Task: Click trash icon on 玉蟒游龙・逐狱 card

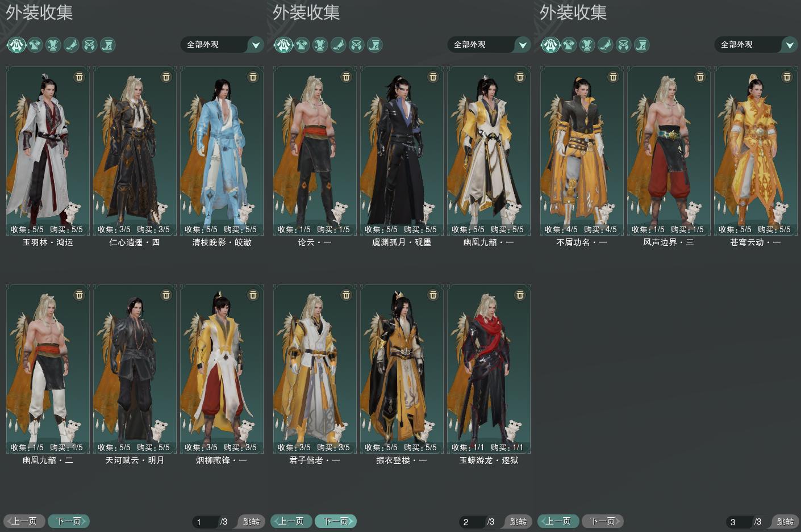Action: point(520,295)
